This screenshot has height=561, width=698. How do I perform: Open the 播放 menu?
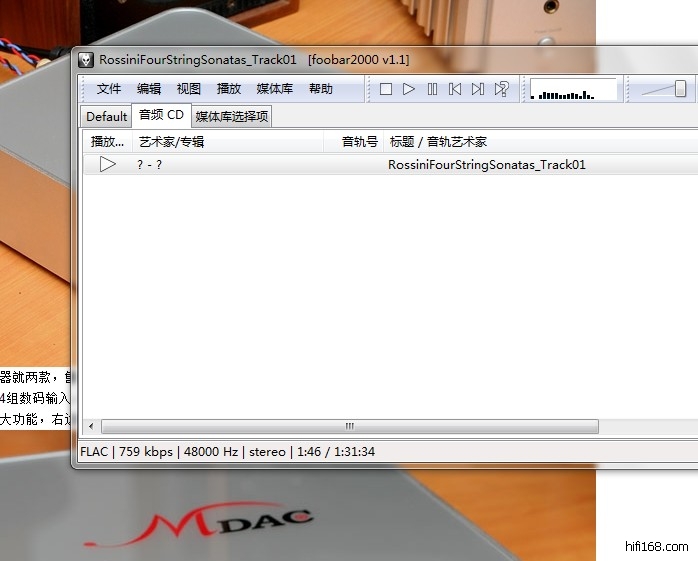tap(229, 89)
